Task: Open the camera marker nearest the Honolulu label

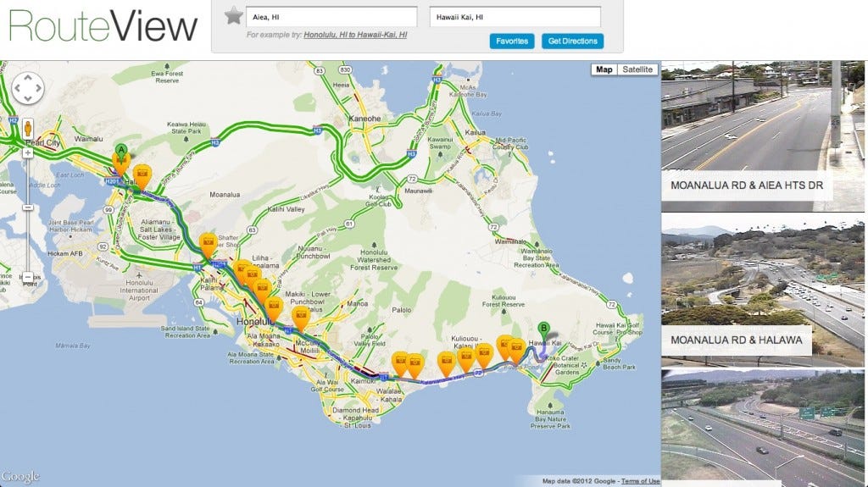Action: (274, 309)
